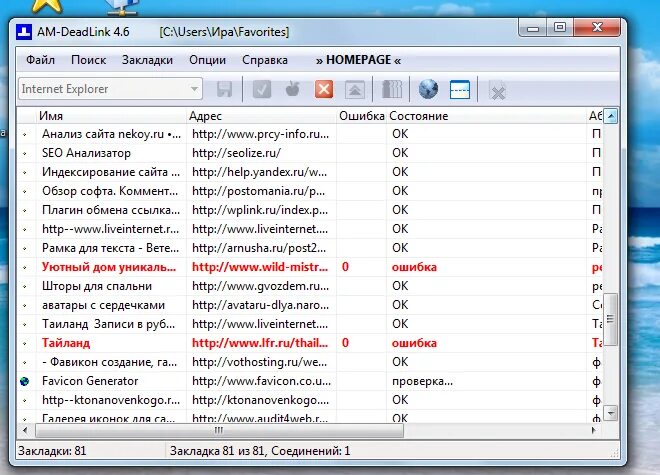The width and height of the screenshot is (660, 475).
Task: Click the Закладки: 81 status bar entry
Action: (x=52, y=451)
